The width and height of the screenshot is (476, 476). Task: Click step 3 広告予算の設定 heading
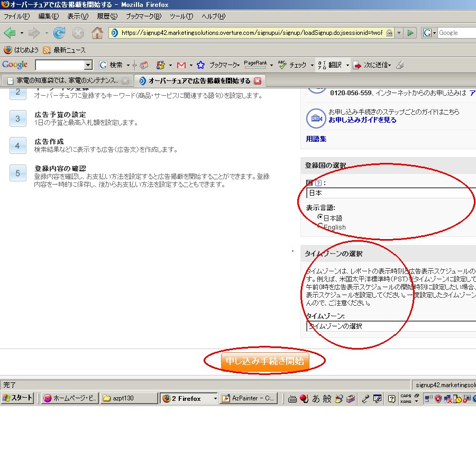[x=60, y=114]
